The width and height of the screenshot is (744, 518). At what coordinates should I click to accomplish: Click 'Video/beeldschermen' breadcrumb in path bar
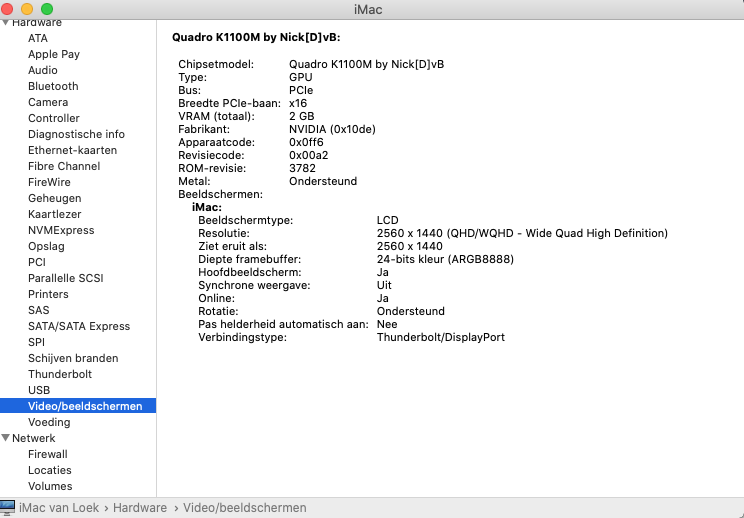(x=244, y=508)
